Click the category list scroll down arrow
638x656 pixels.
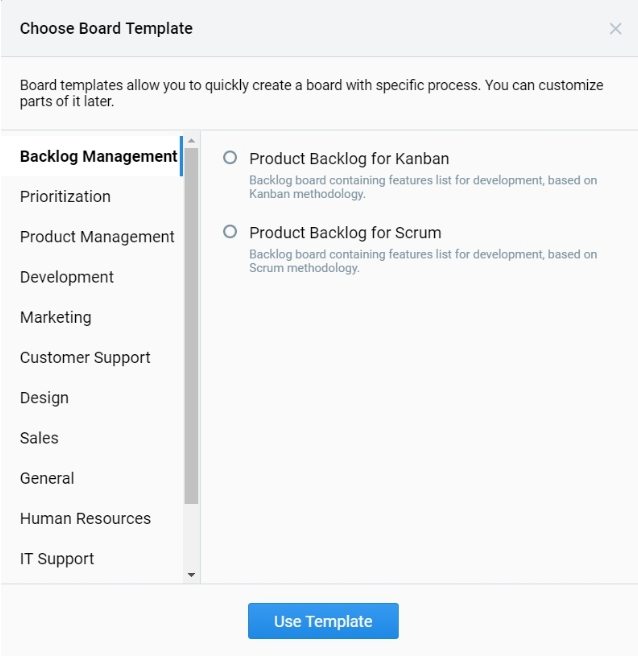192,575
